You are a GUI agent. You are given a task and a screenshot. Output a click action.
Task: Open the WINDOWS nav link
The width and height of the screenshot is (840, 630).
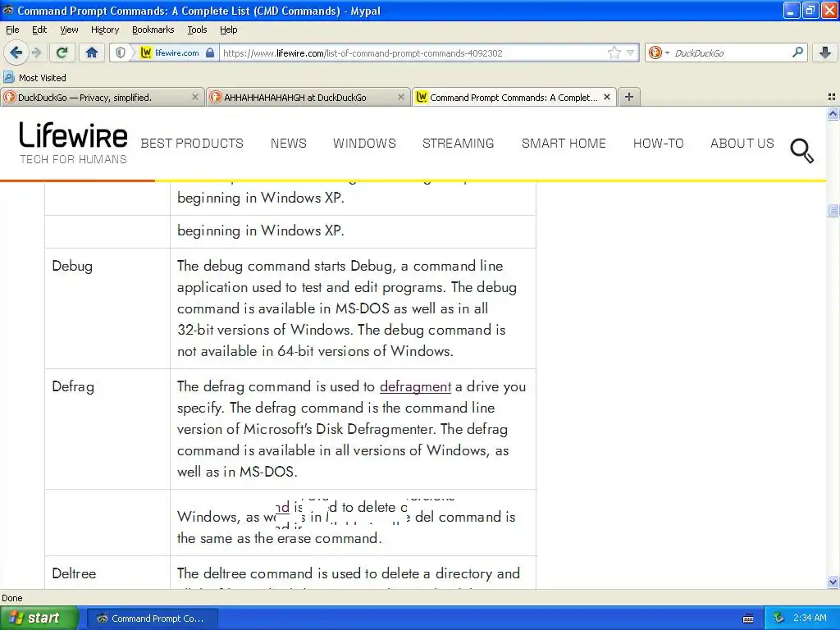364,143
